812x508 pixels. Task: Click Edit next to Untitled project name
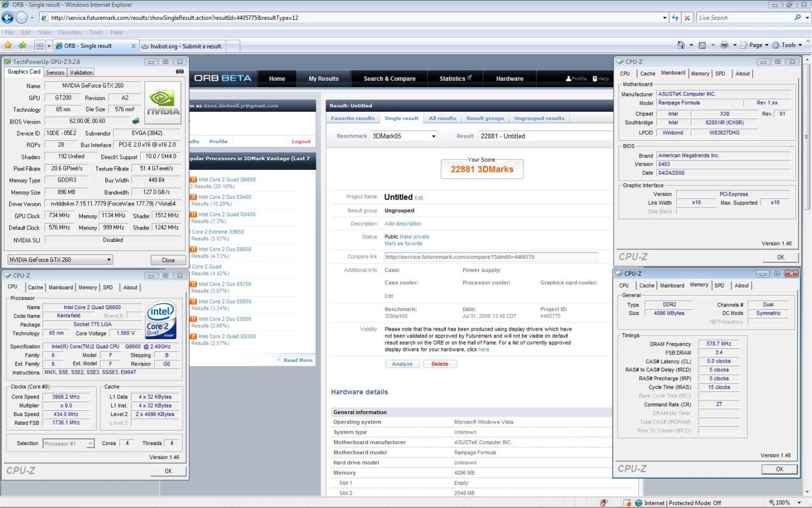(419, 198)
